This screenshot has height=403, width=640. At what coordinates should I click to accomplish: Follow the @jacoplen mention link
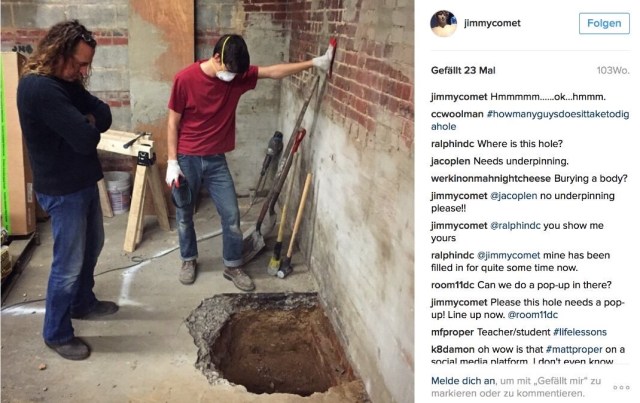pyautogui.click(x=513, y=196)
